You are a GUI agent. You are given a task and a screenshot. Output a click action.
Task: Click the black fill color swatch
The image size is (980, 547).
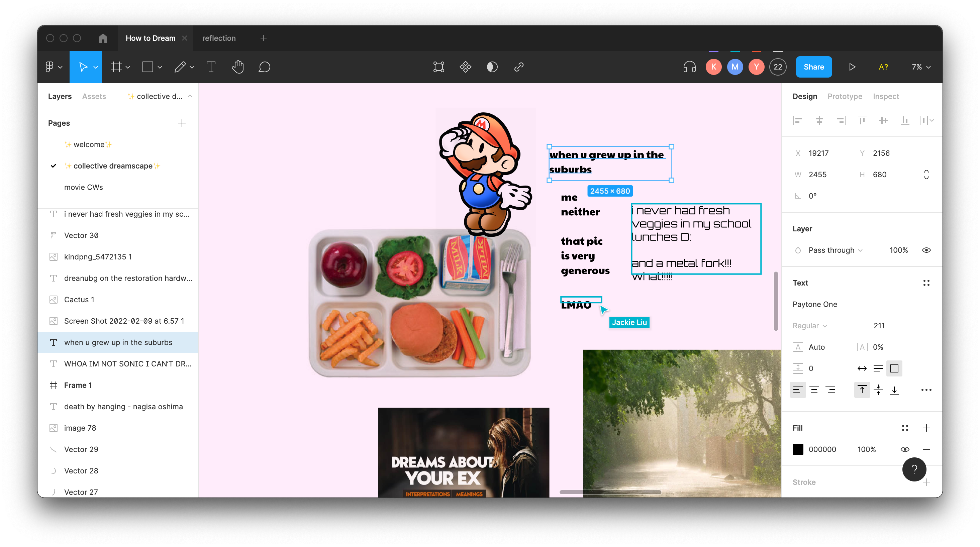[798, 449]
